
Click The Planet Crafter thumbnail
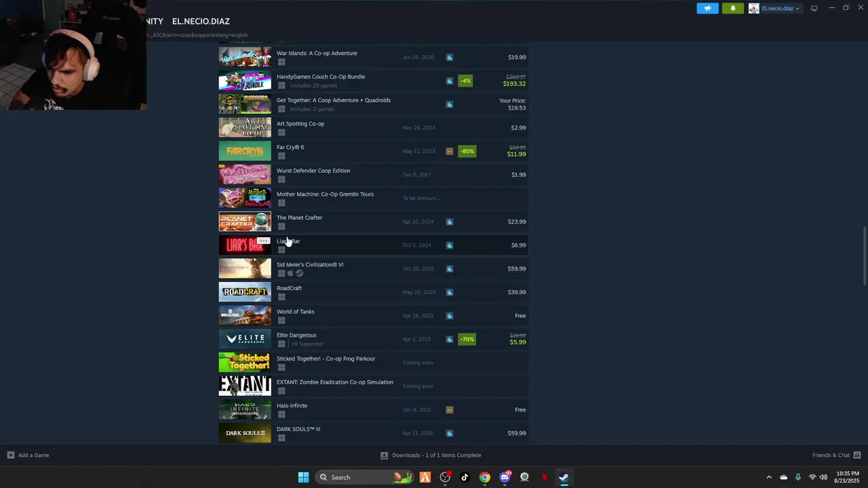245,222
